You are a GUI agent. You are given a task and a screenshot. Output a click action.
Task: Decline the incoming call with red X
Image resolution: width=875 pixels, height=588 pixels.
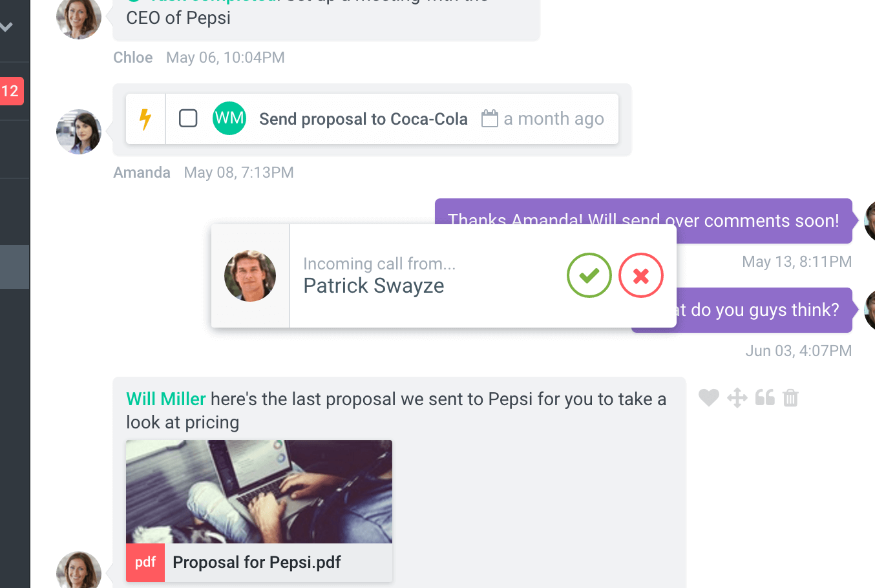[640, 276]
